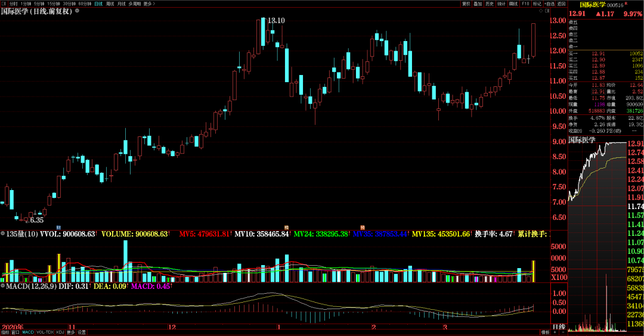Open the 多周期 multi-period view
The width and height of the screenshot is (644, 336).
tap(134, 4)
